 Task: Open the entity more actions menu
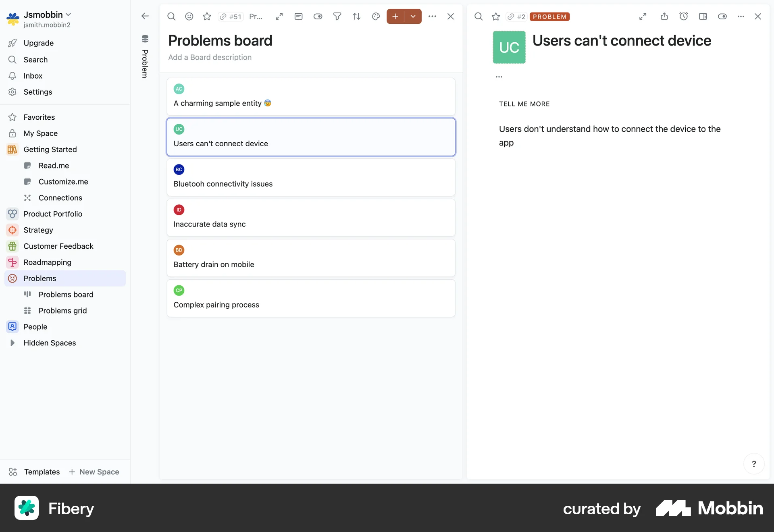click(741, 17)
